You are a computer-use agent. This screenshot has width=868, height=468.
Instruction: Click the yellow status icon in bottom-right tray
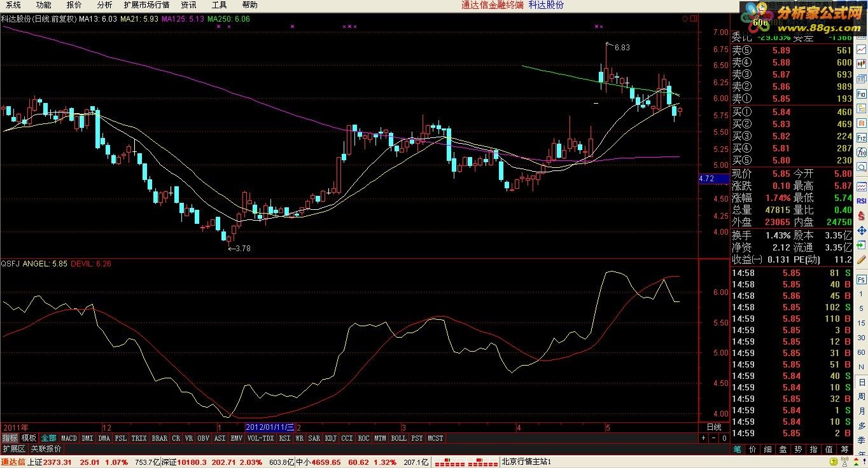pyautogui.click(x=834, y=462)
